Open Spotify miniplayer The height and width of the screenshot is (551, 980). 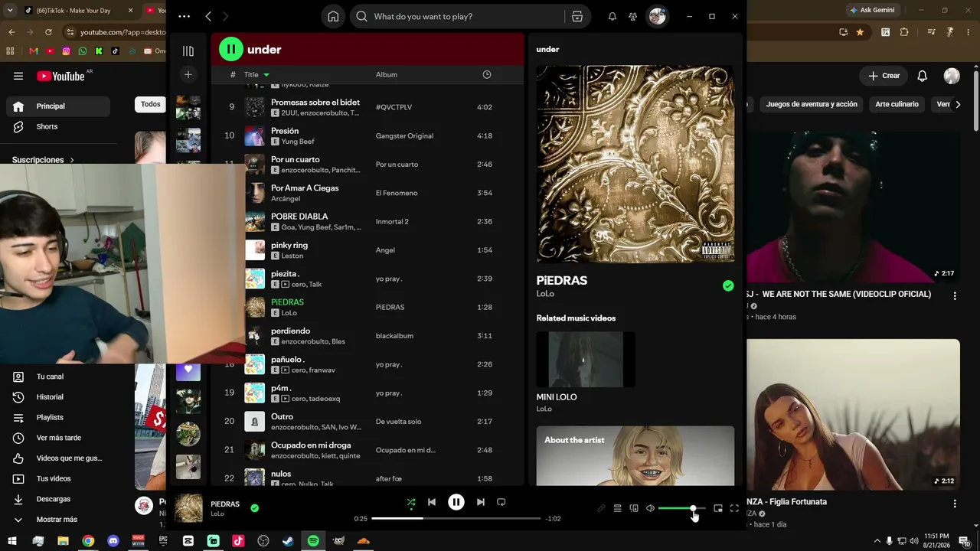coord(718,508)
